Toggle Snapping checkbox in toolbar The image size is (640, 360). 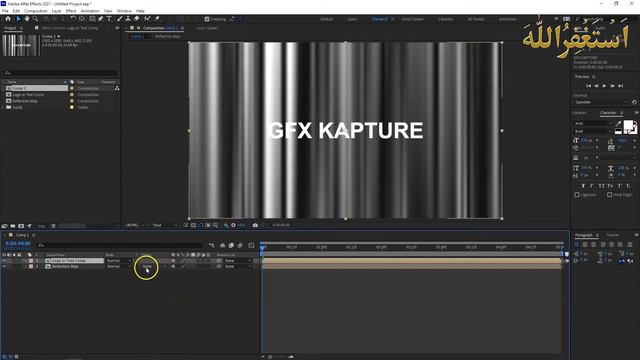[207, 19]
